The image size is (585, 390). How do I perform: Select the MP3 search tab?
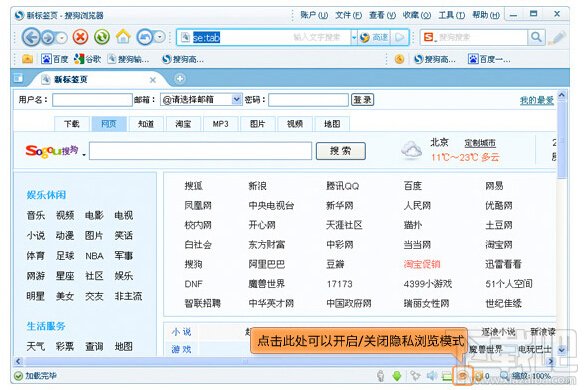220,124
